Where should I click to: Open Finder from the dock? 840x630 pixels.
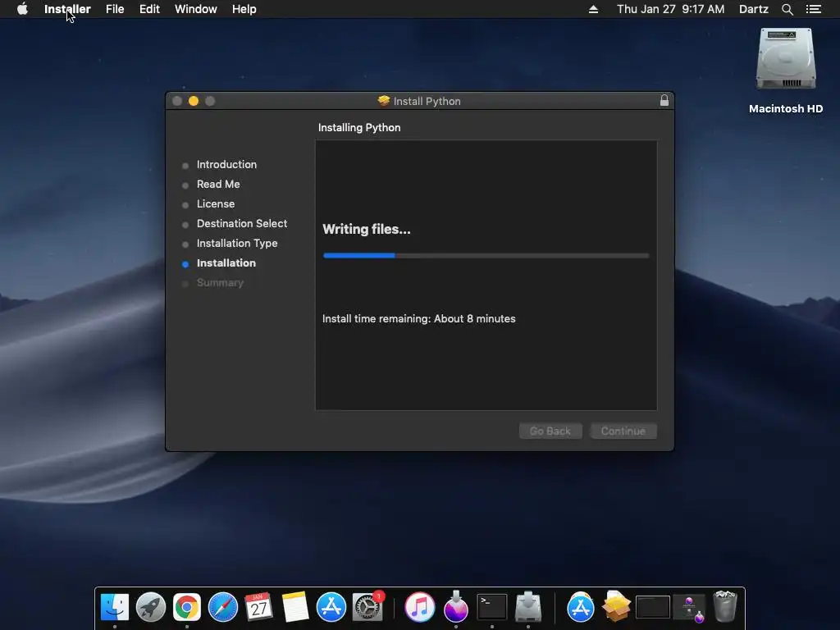(x=115, y=607)
